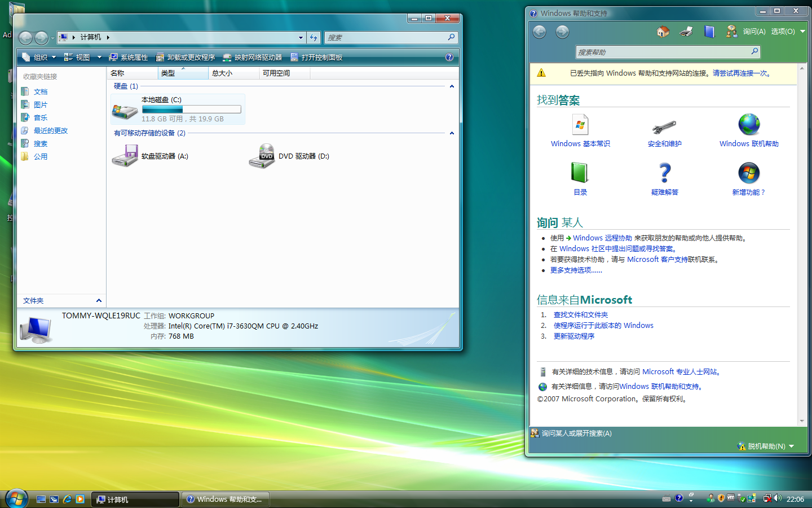Screen dimensions: 812x508
Task: Launch Internet Explorer from Quick Launch
Action: tap(67, 499)
